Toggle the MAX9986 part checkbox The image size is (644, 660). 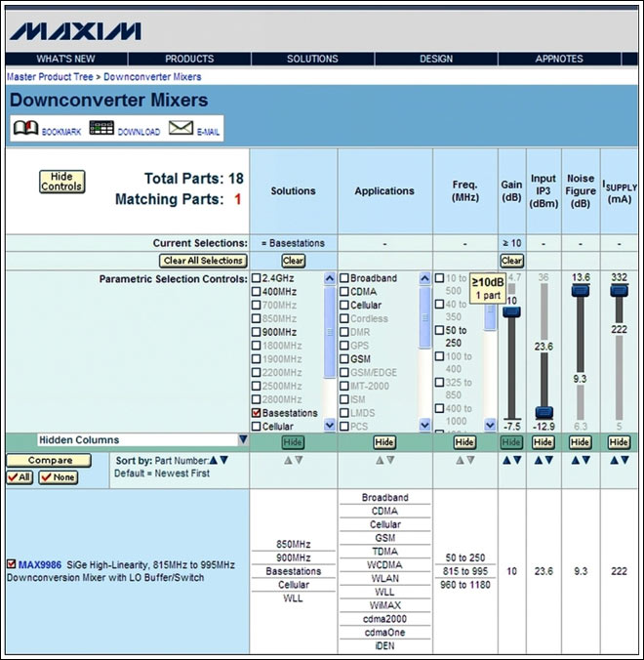[12, 564]
